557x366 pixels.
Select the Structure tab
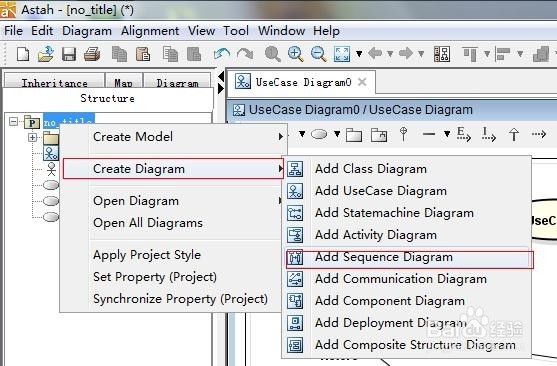[107, 98]
